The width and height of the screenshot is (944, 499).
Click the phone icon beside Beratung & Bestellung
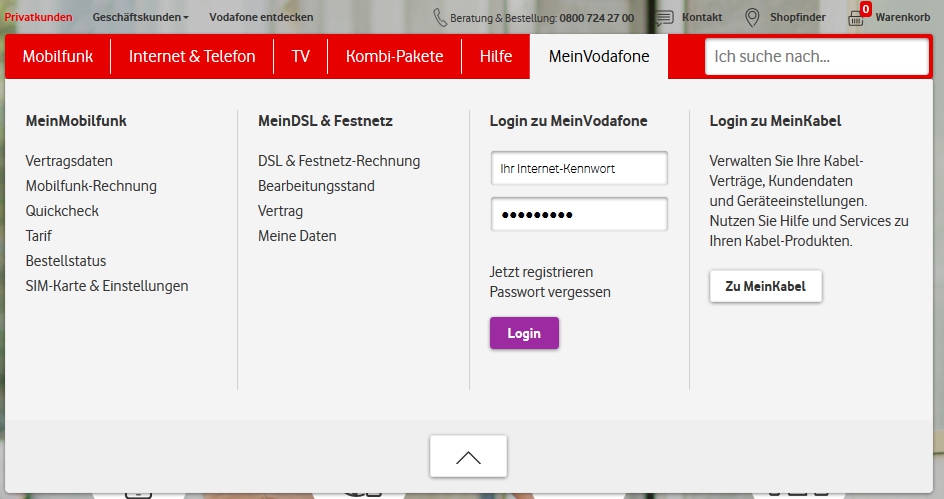click(439, 17)
